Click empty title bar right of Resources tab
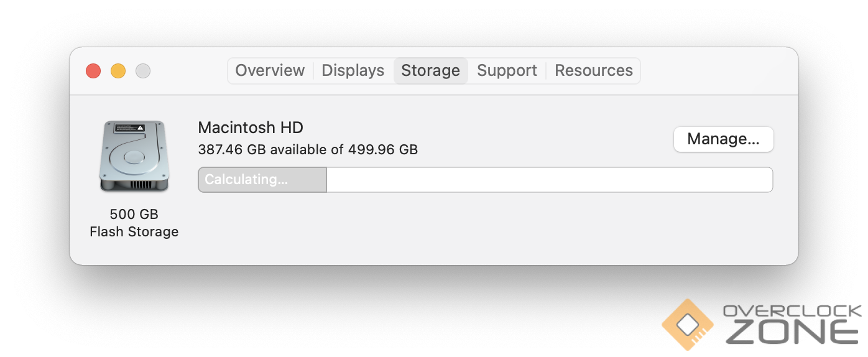This screenshot has width=868, height=357. coord(715,71)
